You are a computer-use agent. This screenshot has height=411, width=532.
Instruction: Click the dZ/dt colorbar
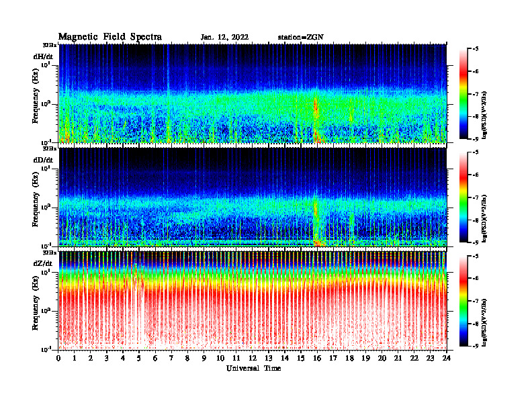coord(463,301)
